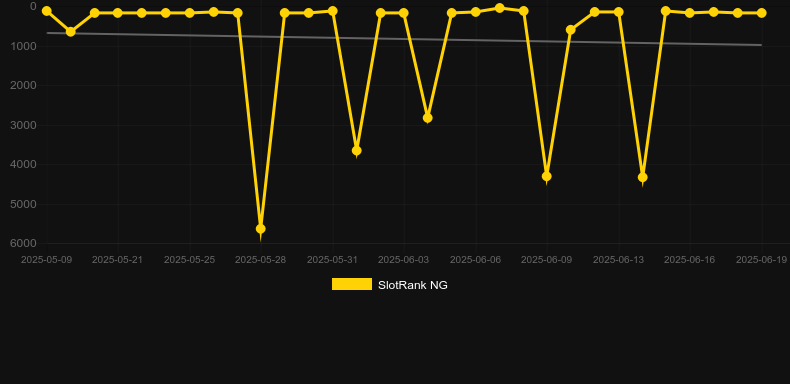Click the x-axis label 2025-06-09
This screenshot has height=384, width=790.
click(546, 260)
